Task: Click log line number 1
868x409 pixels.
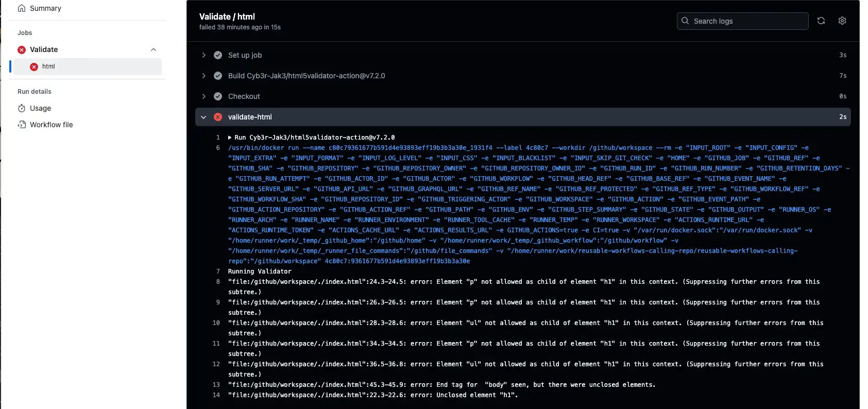Action: point(218,138)
